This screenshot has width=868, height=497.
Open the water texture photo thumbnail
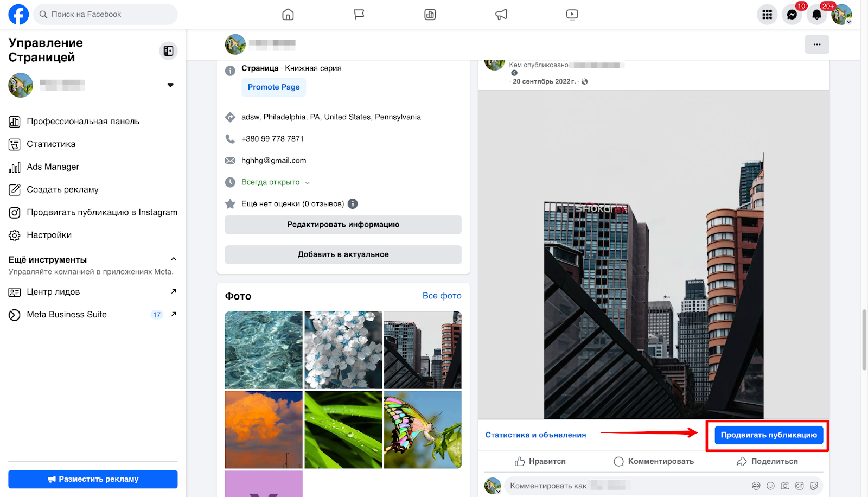(264, 350)
